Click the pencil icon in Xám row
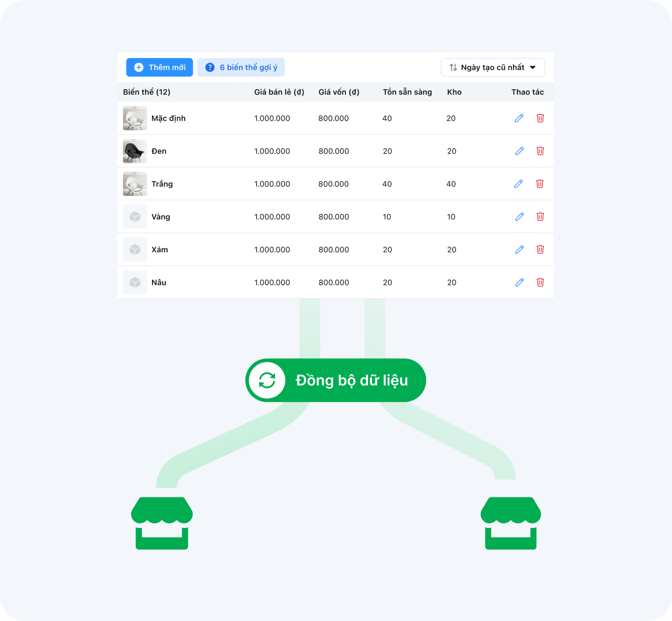 pos(519,249)
